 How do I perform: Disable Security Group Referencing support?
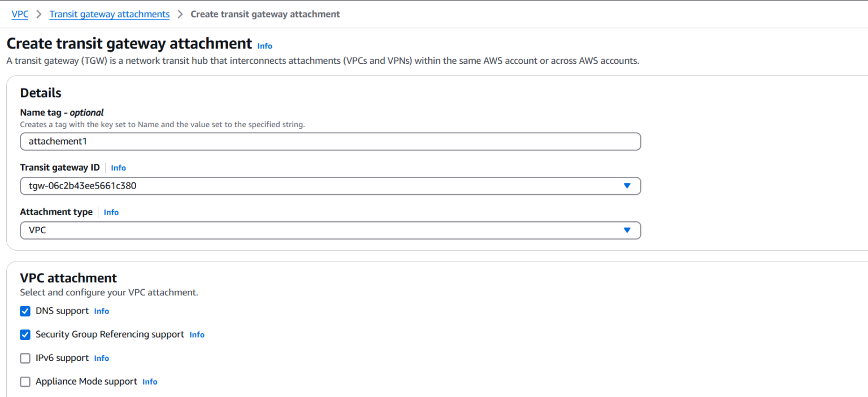(x=25, y=334)
